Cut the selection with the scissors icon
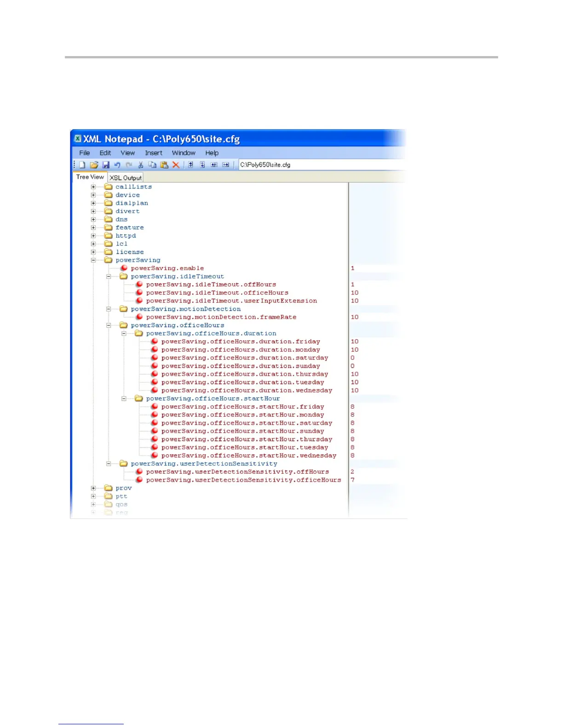563x728 pixels. click(141, 165)
